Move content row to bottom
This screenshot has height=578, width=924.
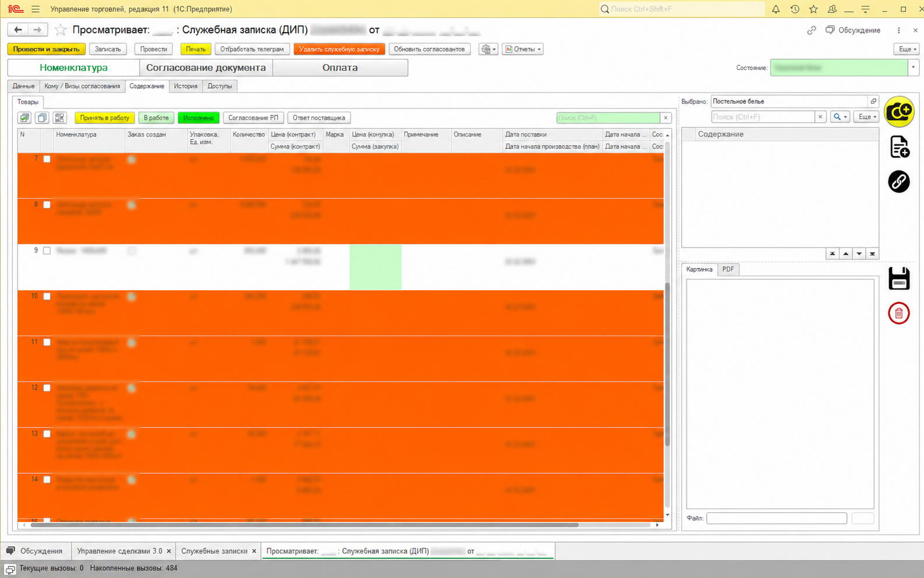pyautogui.click(x=872, y=253)
